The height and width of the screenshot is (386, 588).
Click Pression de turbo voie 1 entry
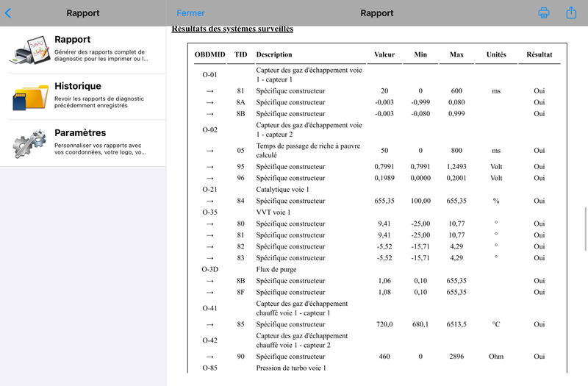[290, 368]
